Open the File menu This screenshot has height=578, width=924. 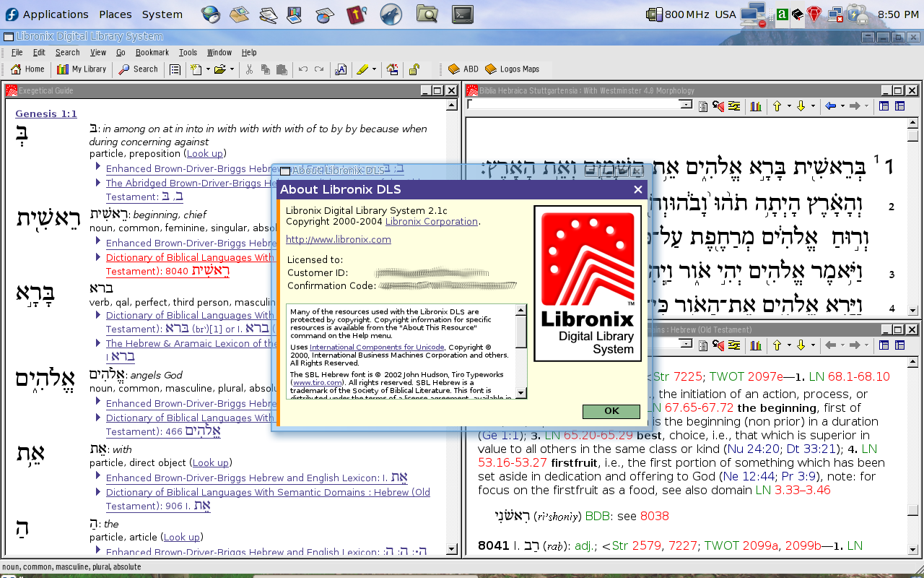tap(17, 53)
